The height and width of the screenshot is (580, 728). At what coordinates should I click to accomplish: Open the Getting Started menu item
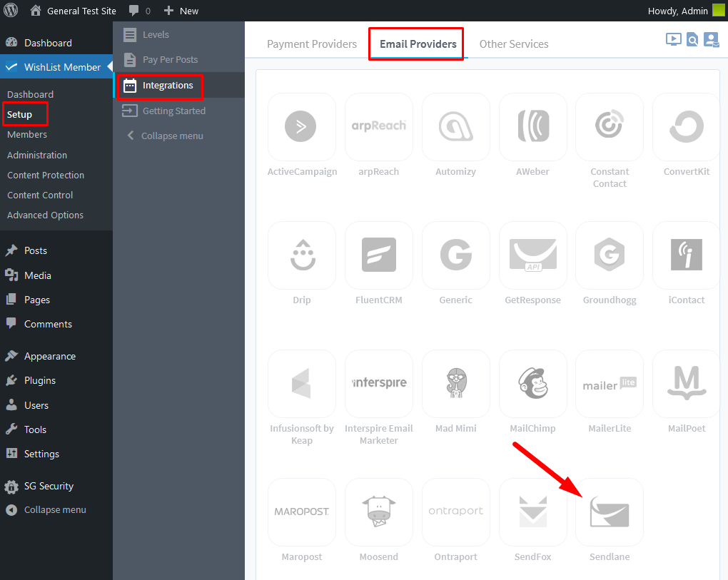click(178, 111)
